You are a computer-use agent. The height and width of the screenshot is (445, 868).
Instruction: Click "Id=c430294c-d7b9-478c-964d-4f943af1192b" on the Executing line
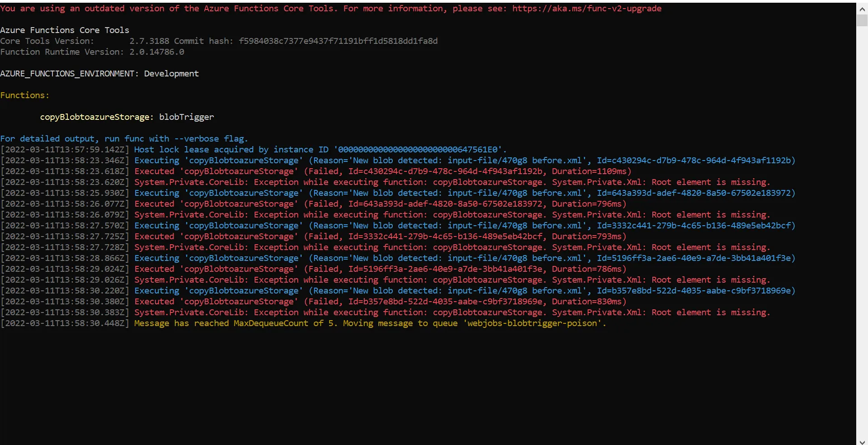click(x=693, y=161)
